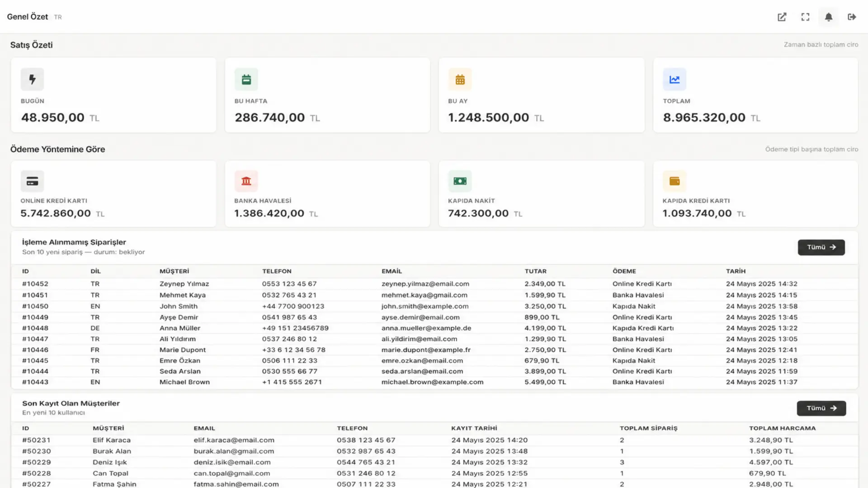The image size is (868, 488).
Task: Click the Satış Özeti section heading
Action: [32, 45]
